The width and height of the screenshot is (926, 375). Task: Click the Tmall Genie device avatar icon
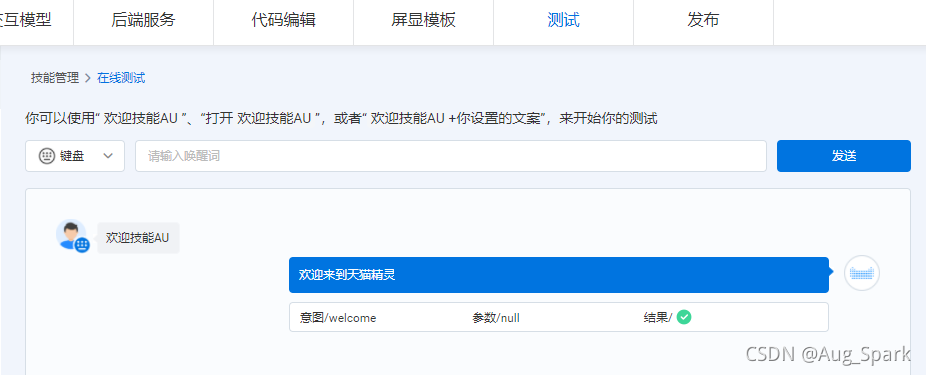point(862,273)
